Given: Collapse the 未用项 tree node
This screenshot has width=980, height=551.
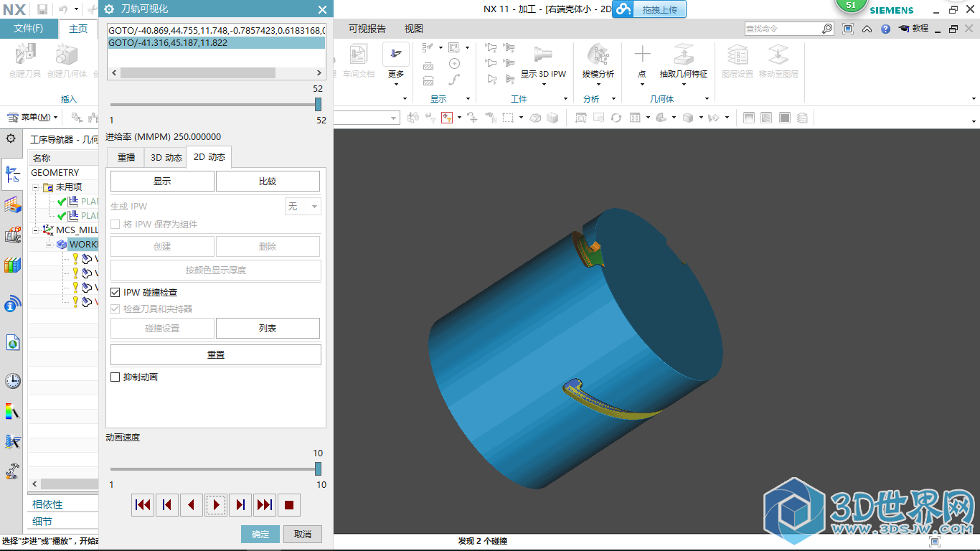Looking at the screenshot, I should pyautogui.click(x=35, y=187).
